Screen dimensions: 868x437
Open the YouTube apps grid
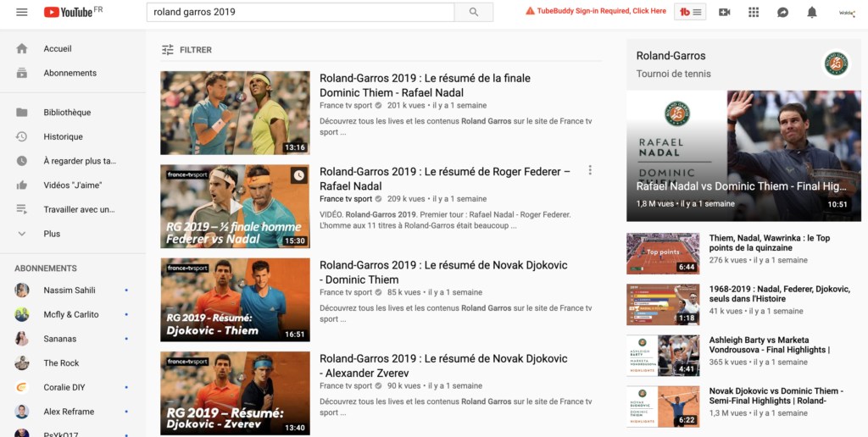tap(754, 12)
